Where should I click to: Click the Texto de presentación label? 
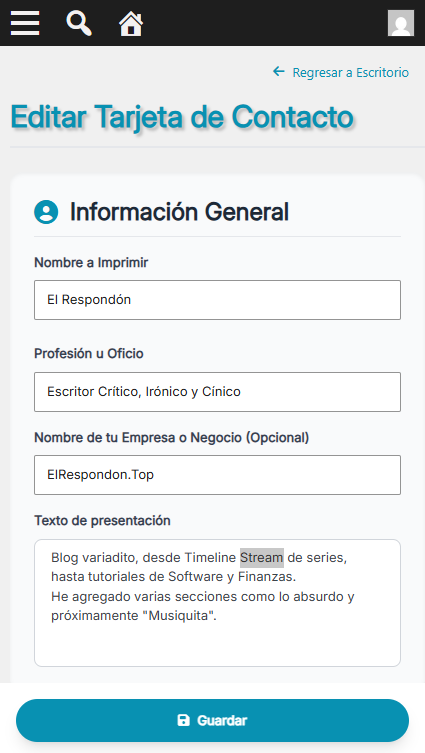point(102,521)
